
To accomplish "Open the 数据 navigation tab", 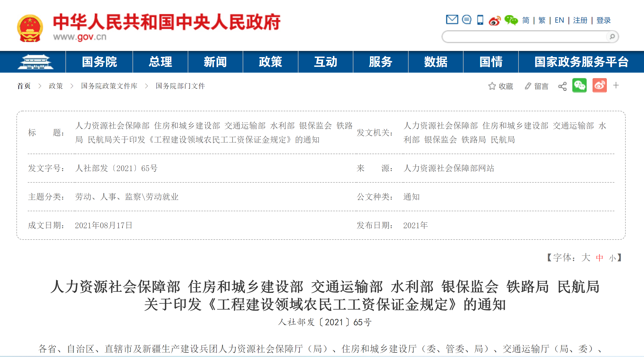I will click(436, 62).
